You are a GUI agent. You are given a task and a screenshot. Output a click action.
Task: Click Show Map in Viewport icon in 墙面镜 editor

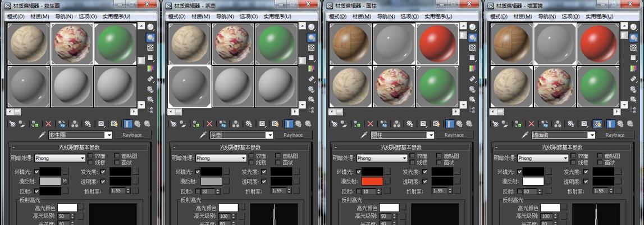pyautogui.click(x=597, y=124)
